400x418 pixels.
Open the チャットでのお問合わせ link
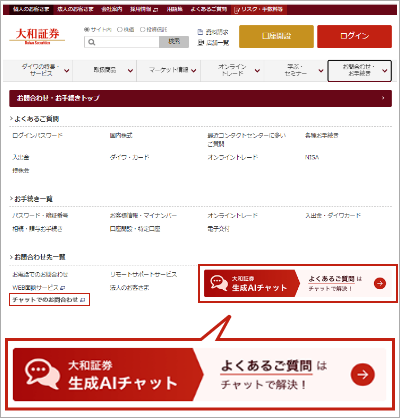pos(46,300)
